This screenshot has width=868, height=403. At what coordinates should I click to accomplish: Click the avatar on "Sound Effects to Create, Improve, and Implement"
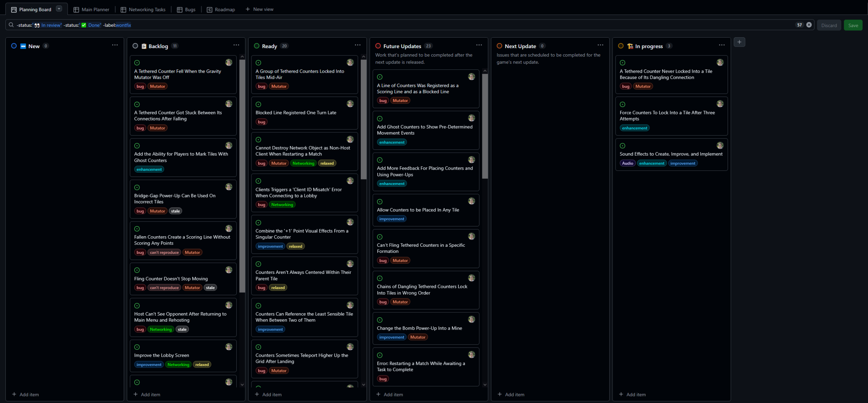point(720,145)
